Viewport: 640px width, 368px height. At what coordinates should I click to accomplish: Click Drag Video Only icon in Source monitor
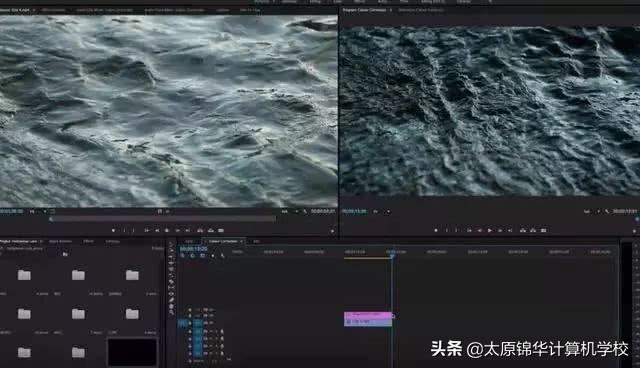tap(160, 211)
